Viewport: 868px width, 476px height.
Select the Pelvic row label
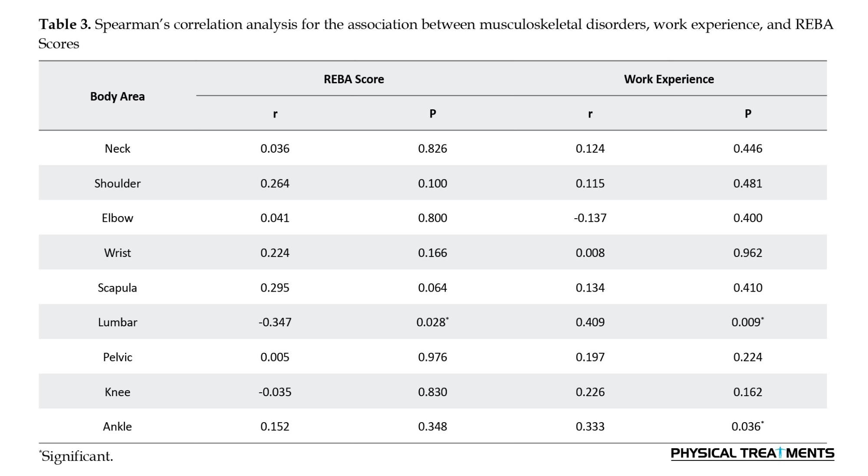click(x=117, y=357)
